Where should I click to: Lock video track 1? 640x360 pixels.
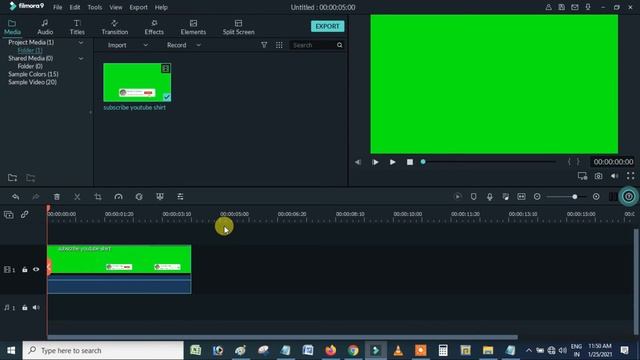[x=24, y=269]
